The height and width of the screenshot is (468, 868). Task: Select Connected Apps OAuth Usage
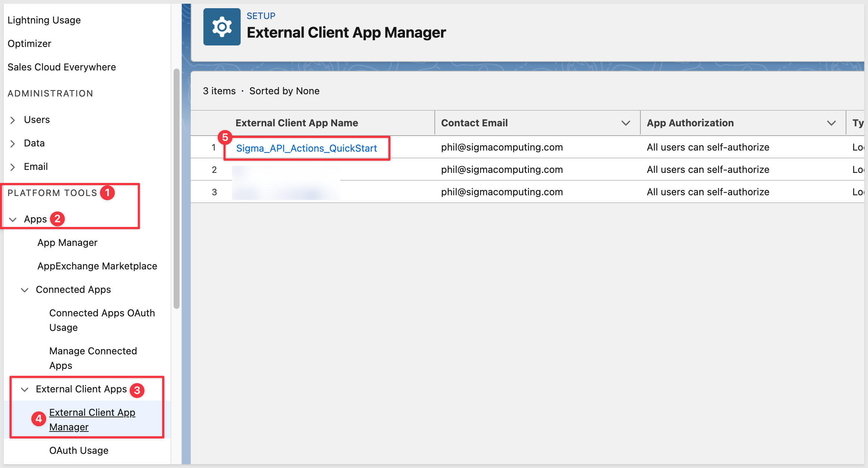click(x=102, y=320)
